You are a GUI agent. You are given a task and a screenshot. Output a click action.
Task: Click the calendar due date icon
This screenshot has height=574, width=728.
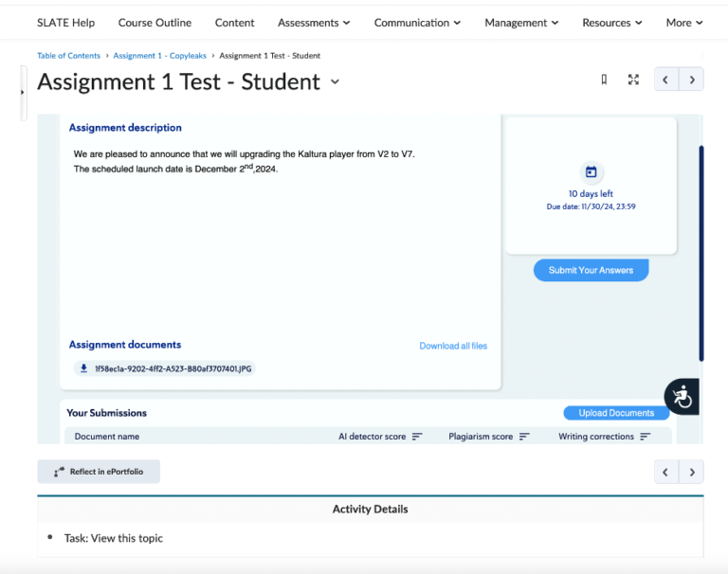591,171
